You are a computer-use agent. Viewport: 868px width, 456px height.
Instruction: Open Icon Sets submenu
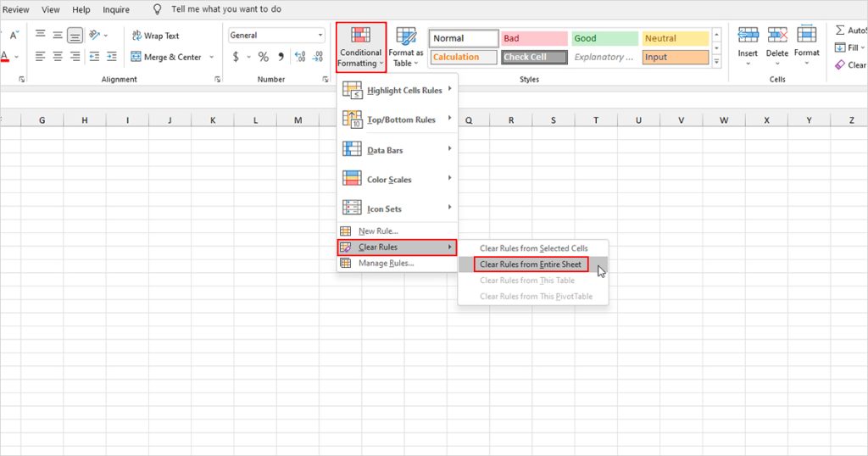pyautogui.click(x=397, y=208)
